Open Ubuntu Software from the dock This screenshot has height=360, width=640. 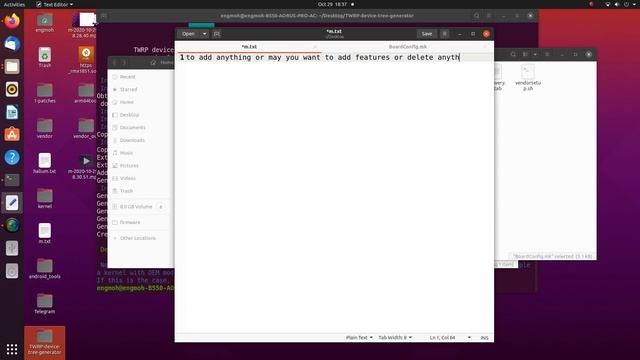click(12, 135)
